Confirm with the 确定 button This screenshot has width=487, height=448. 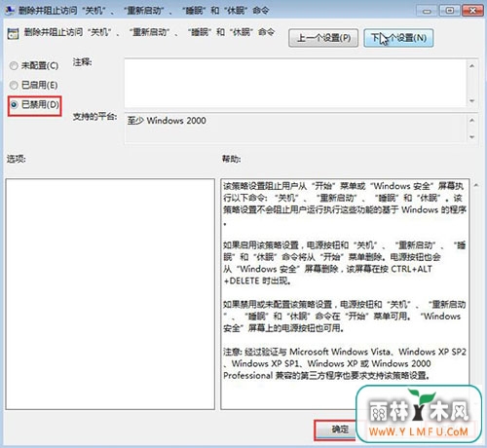(339, 429)
